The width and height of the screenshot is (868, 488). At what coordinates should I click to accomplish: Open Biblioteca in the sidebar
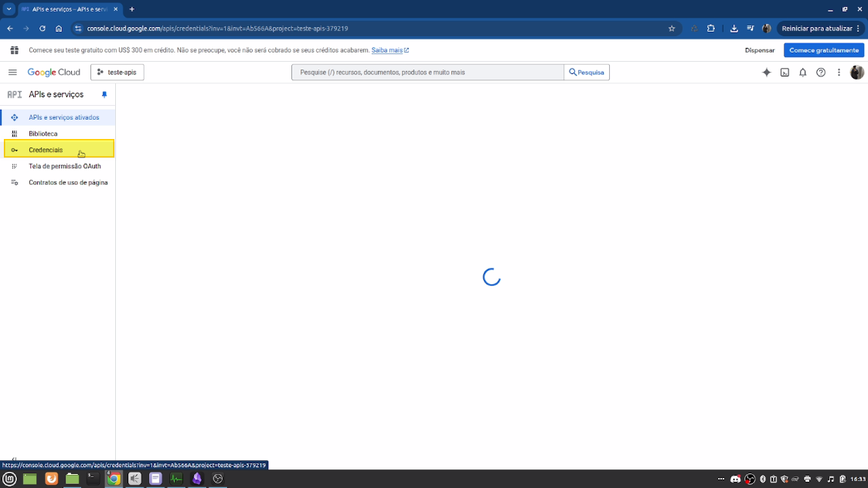(x=58, y=134)
